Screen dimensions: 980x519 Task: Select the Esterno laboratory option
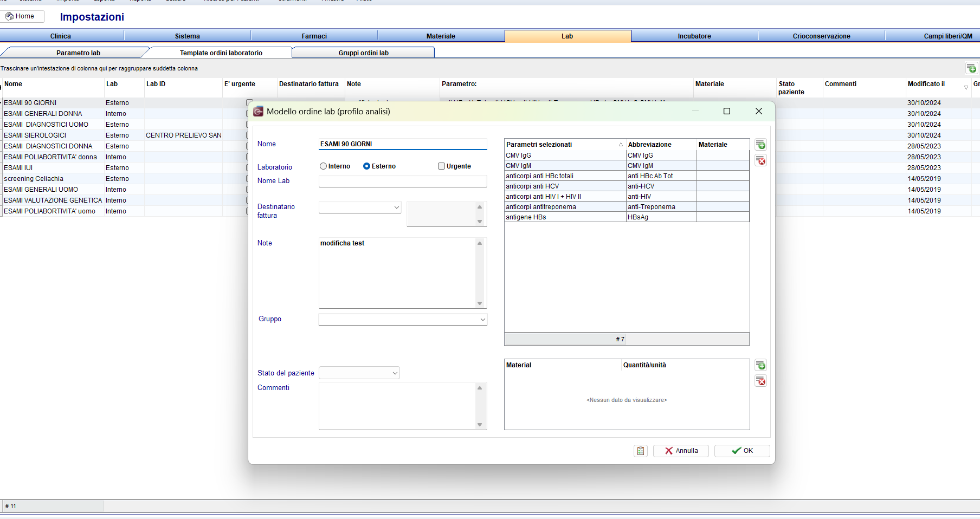click(379, 166)
